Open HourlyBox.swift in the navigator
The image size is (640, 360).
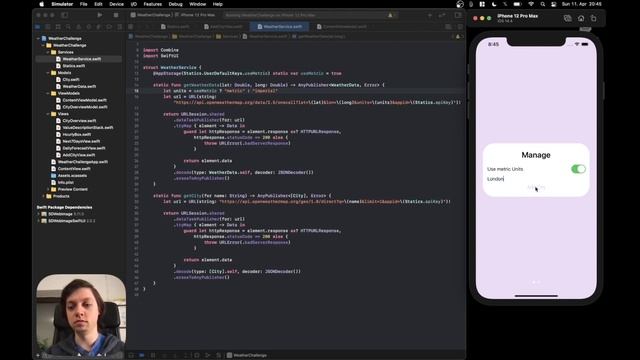pos(76,134)
